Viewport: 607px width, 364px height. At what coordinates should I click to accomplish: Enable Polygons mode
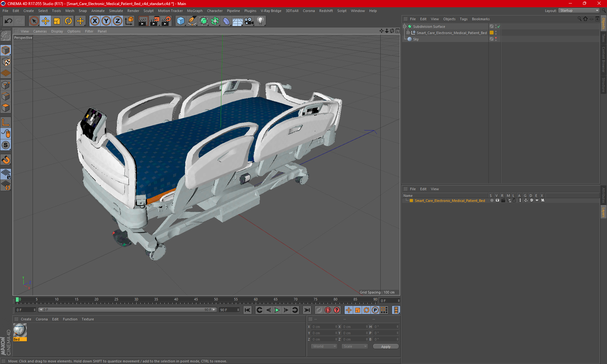coord(6,108)
